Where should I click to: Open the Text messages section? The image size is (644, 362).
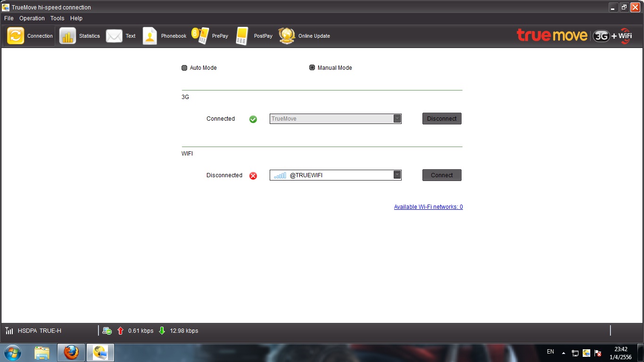click(121, 36)
